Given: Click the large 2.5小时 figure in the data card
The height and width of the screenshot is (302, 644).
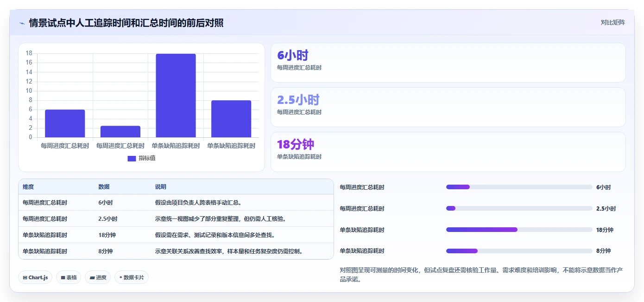Looking at the screenshot, I should click(x=298, y=100).
